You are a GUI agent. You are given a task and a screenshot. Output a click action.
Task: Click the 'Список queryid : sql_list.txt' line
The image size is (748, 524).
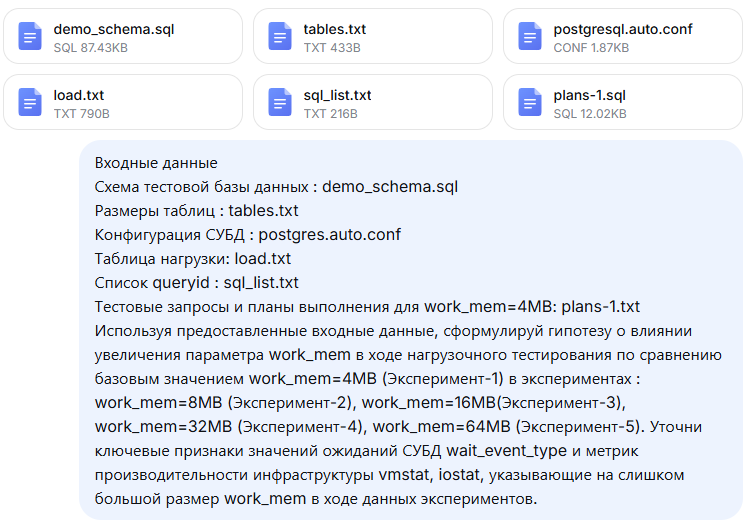click(x=197, y=283)
